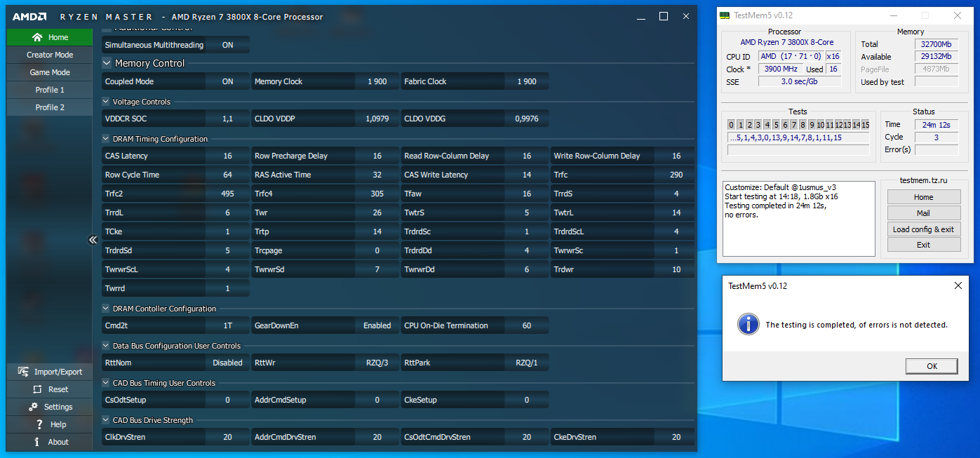Viewport: 980px width, 458px height.
Task: Click Fabric Clock 1 900 value
Action: click(x=527, y=81)
